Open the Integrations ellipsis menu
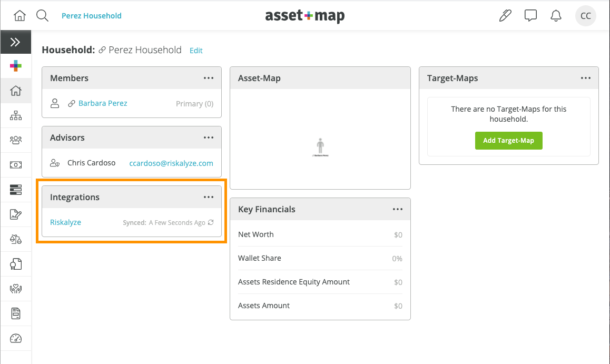 209,197
